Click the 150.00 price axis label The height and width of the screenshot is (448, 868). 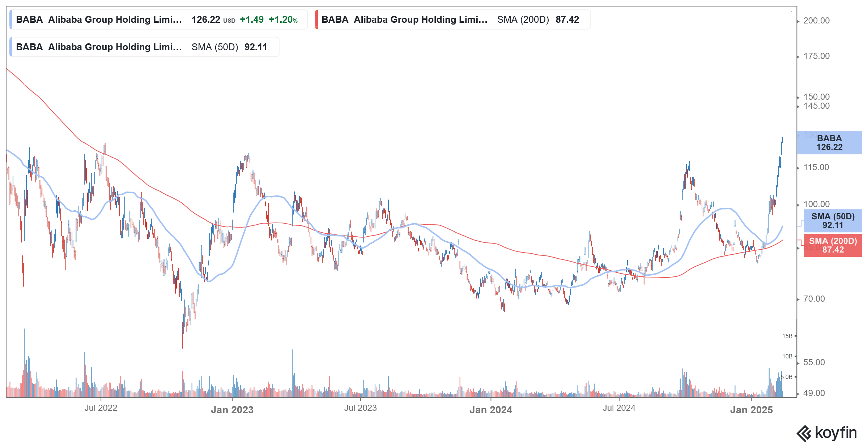coord(816,97)
